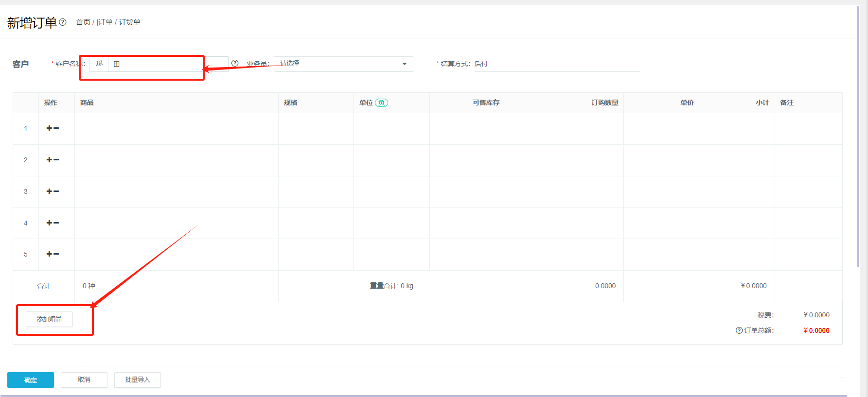
Task: Click the help icon beside 新增订单 title
Action: click(63, 22)
